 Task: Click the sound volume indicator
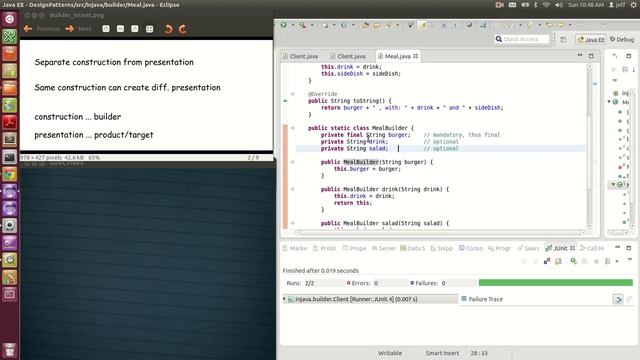click(559, 5)
